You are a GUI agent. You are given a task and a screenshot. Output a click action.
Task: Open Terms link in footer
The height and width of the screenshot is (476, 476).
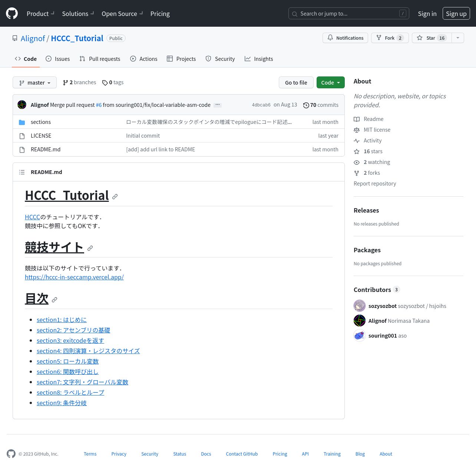point(90,454)
